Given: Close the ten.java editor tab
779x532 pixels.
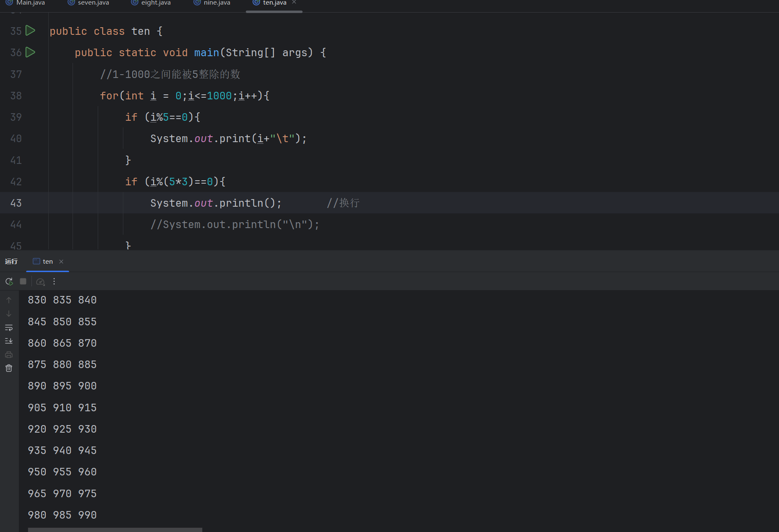Looking at the screenshot, I should (x=294, y=3).
